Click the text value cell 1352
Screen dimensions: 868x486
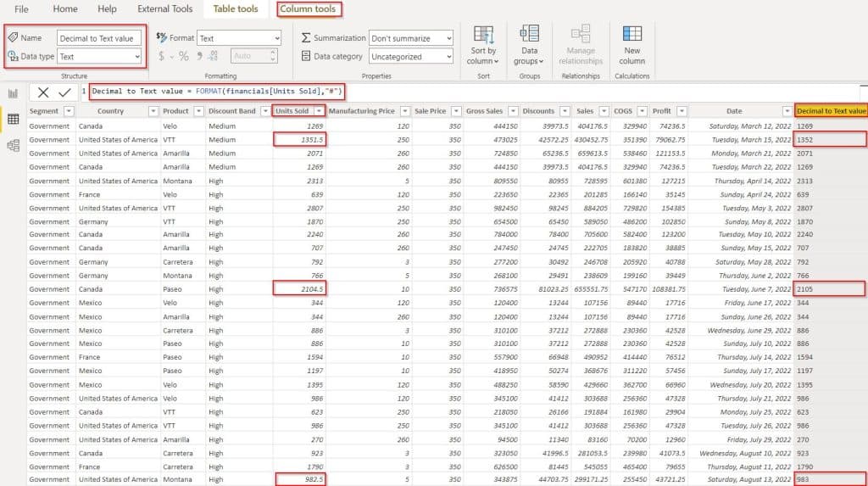coord(830,140)
